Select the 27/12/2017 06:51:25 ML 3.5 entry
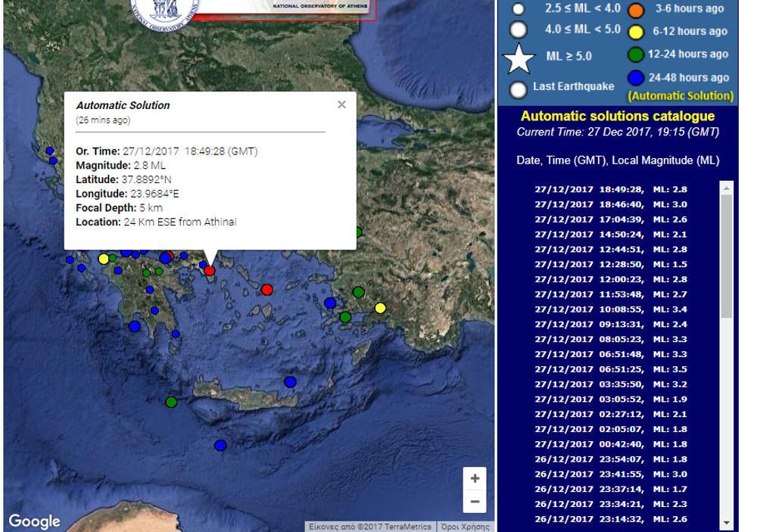Viewport: 757px width, 532px height. point(610,369)
